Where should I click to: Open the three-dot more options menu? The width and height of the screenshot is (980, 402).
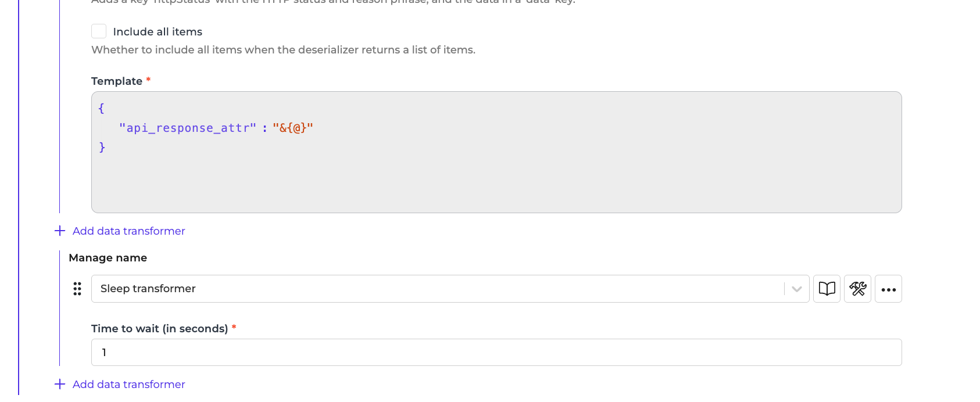pyautogui.click(x=888, y=289)
